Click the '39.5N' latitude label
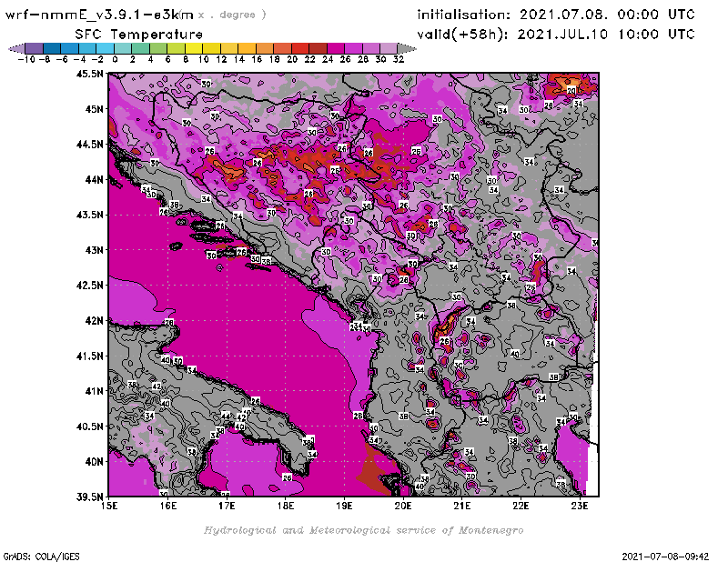The height and width of the screenshot is (562, 728). click(x=90, y=497)
